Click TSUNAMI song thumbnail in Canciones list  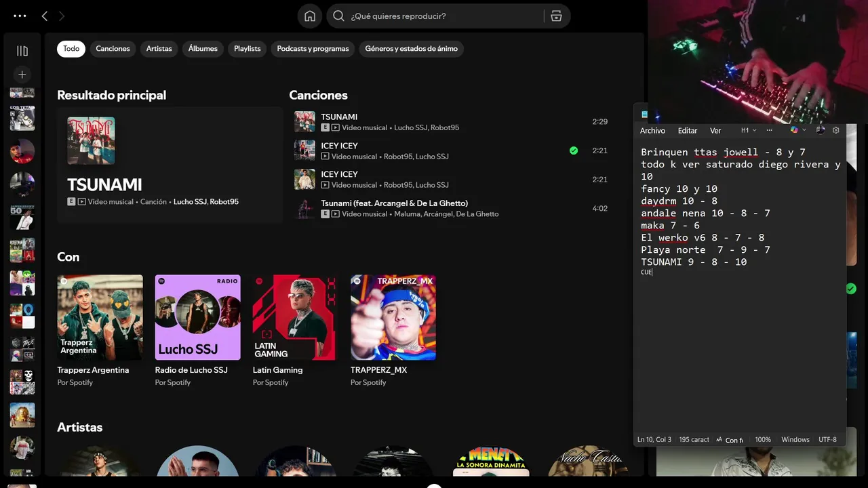tap(304, 122)
